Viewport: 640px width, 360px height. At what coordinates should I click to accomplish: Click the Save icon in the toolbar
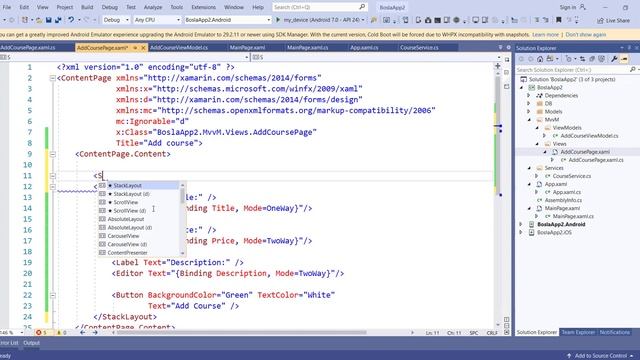(x=49, y=20)
